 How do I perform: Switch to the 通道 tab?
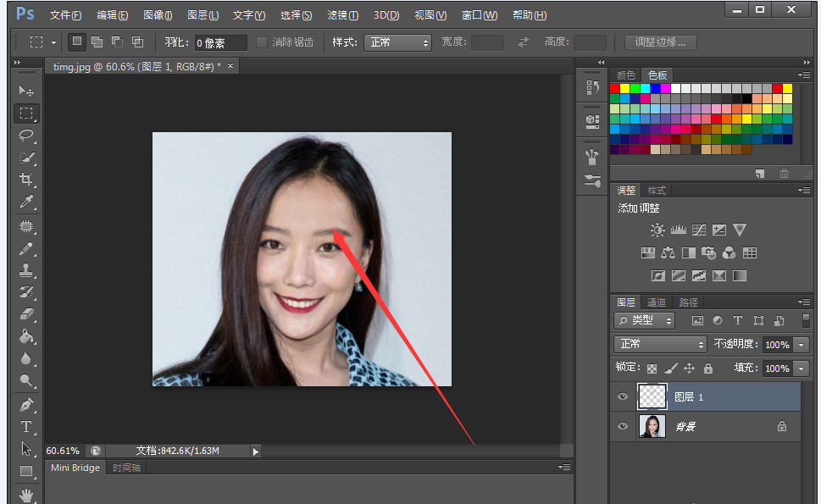point(657,302)
